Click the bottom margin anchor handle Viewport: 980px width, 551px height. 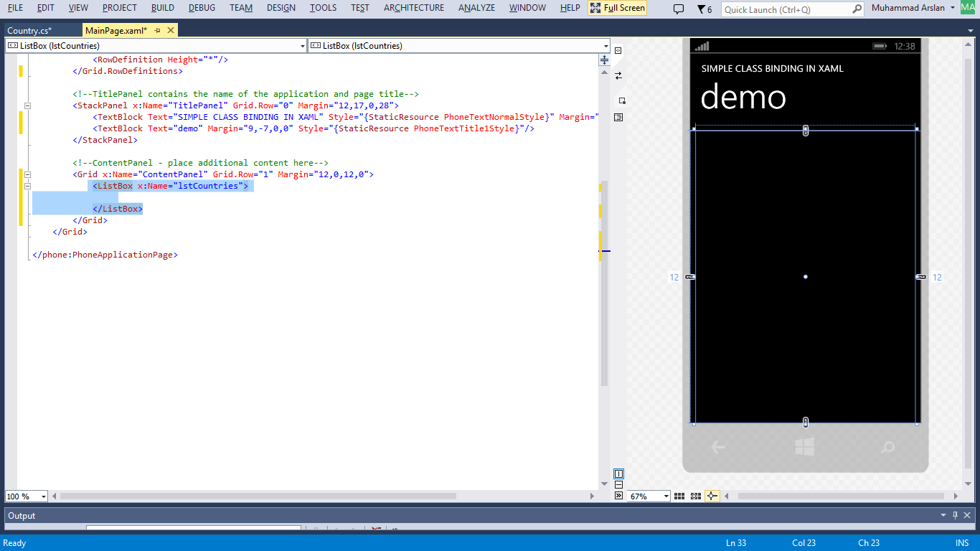click(x=806, y=422)
